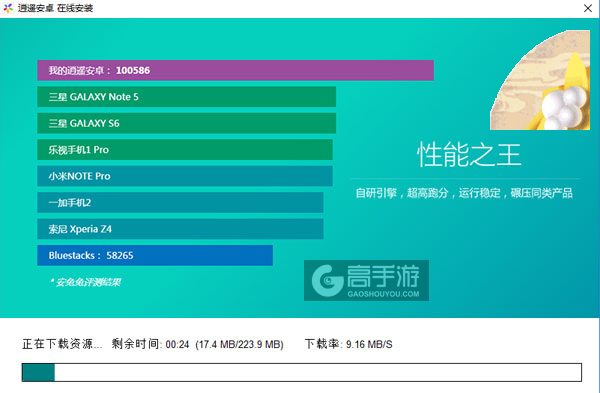Select the 三星 GALAXY S6 bar

coord(186,123)
